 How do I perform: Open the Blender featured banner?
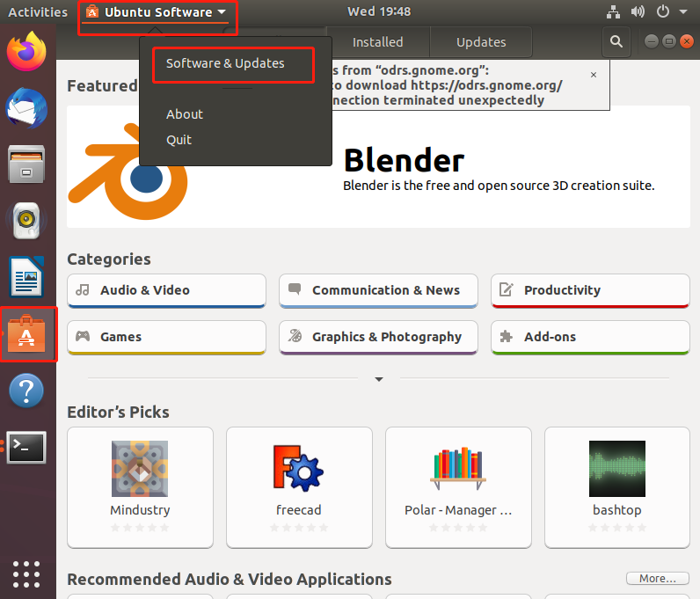(x=378, y=166)
